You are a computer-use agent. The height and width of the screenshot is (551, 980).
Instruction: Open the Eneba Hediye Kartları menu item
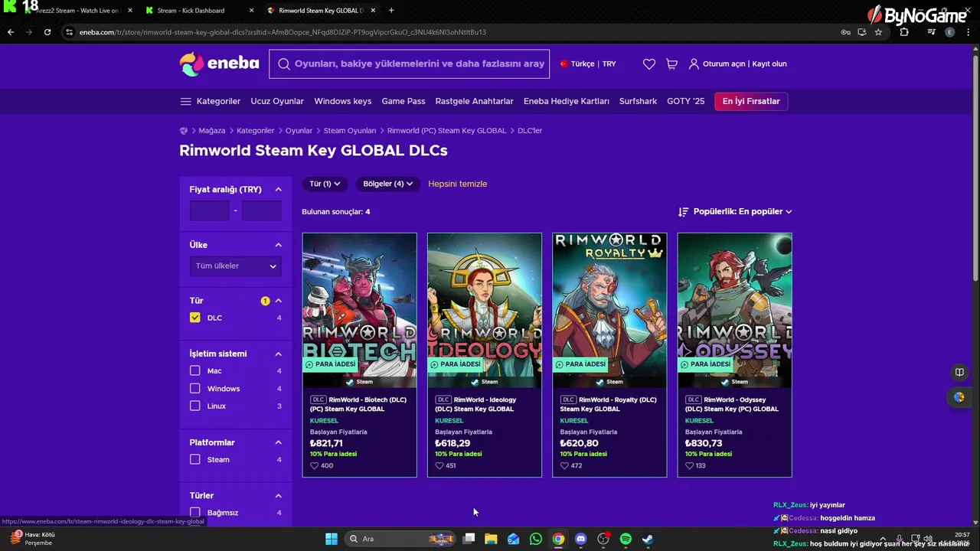click(567, 101)
